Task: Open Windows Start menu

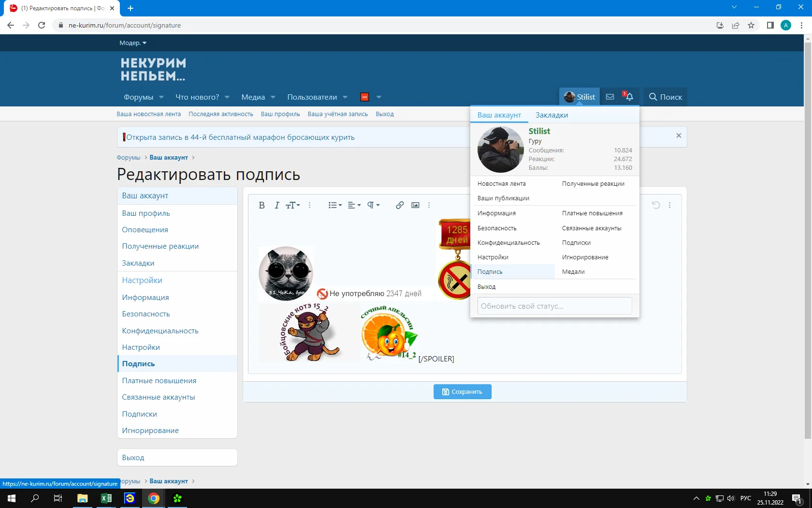Action: point(12,498)
